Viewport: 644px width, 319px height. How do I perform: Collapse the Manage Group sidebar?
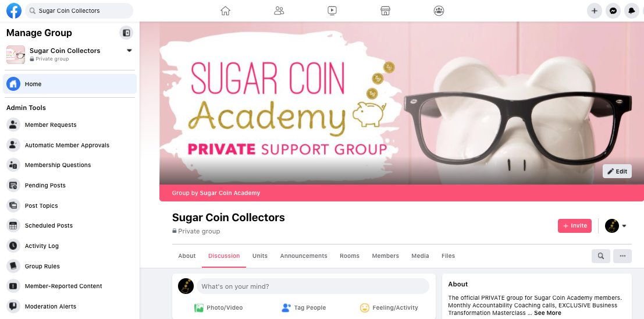(x=126, y=33)
